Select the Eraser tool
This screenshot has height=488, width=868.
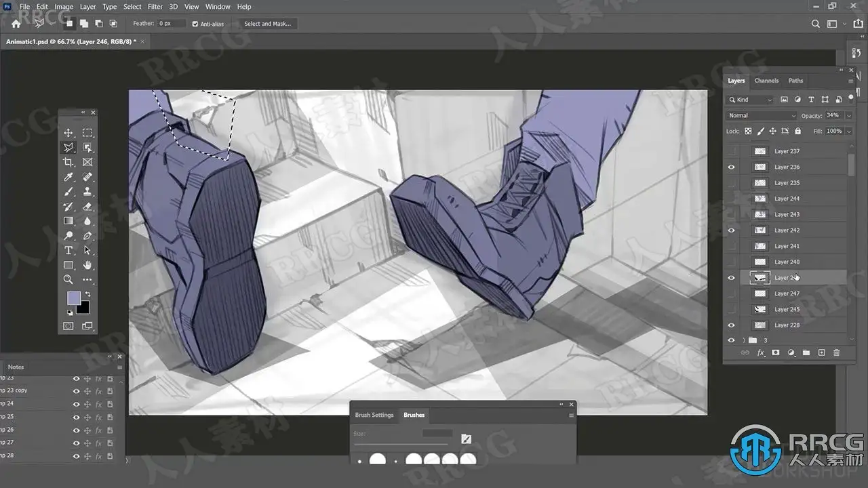tap(87, 207)
